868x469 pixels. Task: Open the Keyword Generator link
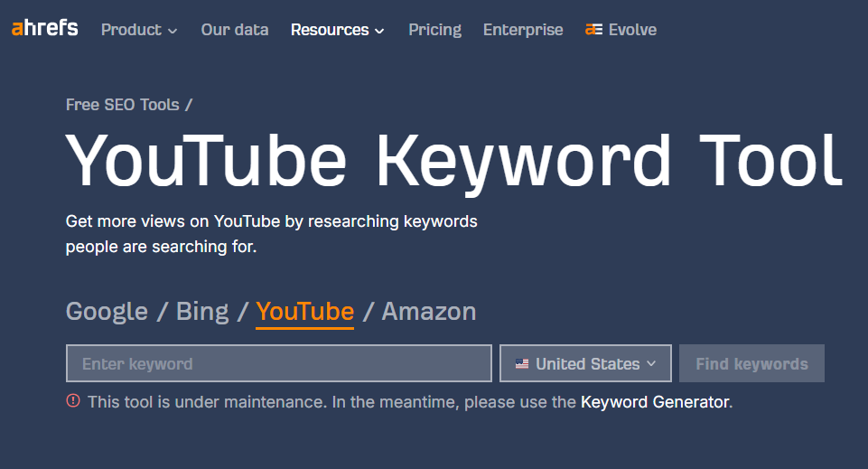(x=654, y=402)
